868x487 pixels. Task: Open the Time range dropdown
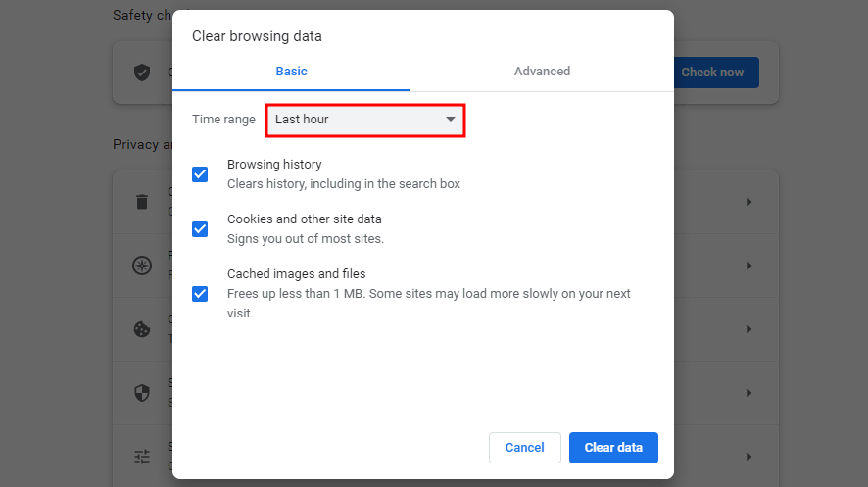[x=364, y=120]
